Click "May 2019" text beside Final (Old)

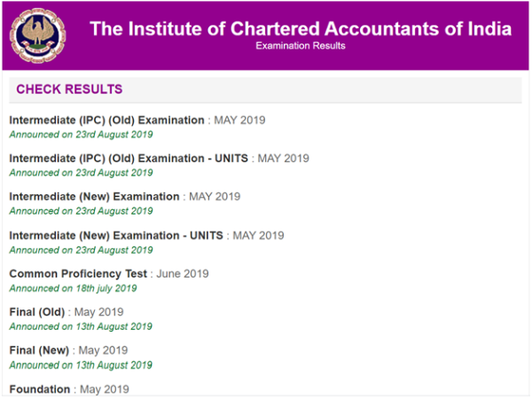(x=99, y=312)
